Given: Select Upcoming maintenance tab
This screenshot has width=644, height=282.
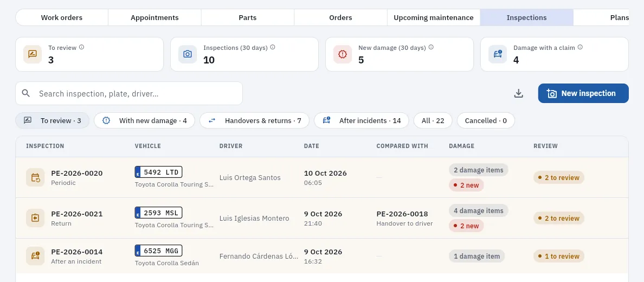Looking at the screenshot, I should tap(434, 18).
